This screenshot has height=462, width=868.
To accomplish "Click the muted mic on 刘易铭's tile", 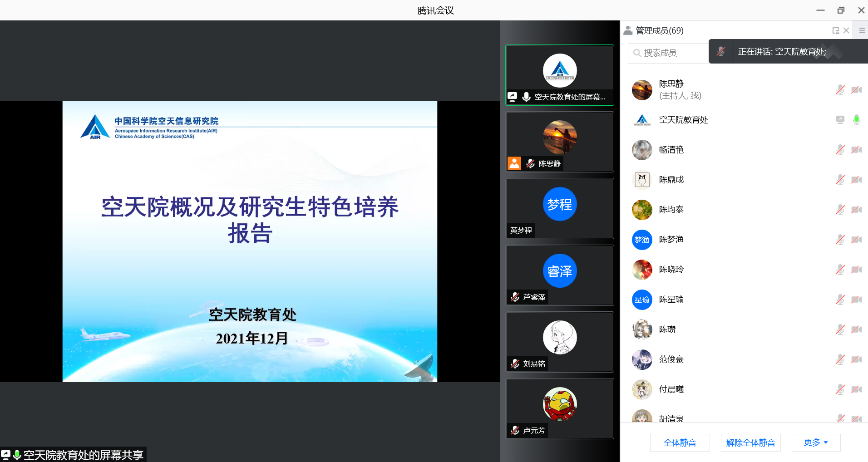I will point(515,364).
